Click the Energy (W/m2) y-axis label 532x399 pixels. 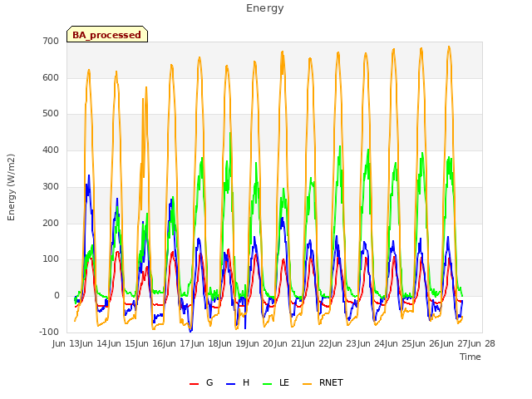coord(11,187)
